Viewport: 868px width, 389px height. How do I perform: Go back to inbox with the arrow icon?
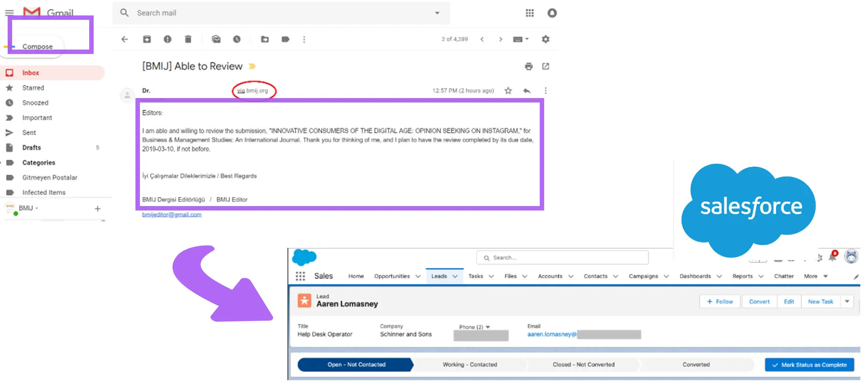(x=125, y=39)
